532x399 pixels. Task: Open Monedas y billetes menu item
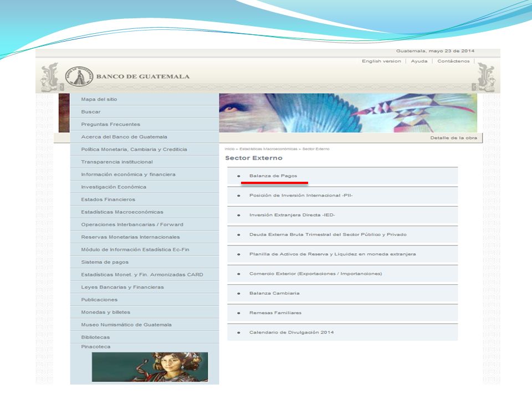[145, 313]
